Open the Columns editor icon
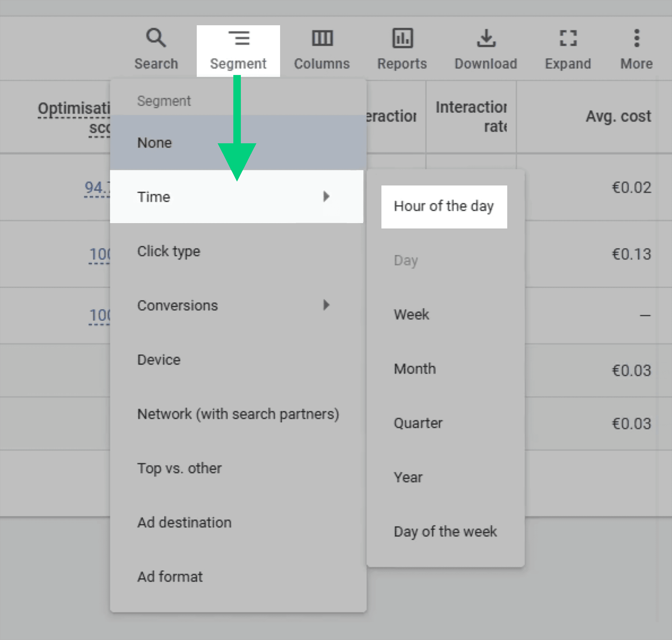 point(322,38)
